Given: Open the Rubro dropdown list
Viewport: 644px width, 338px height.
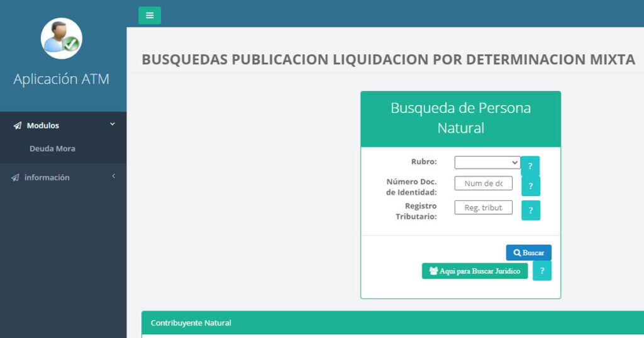Looking at the screenshot, I should point(487,163).
